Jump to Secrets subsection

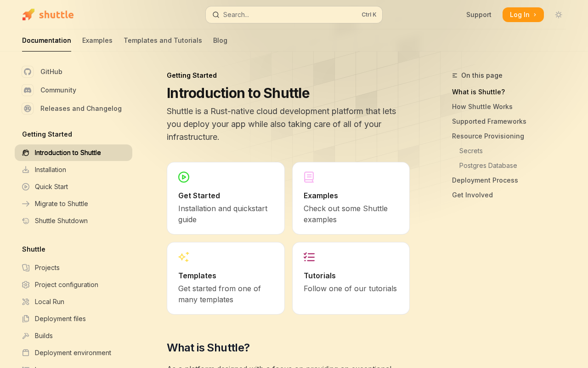point(471,151)
